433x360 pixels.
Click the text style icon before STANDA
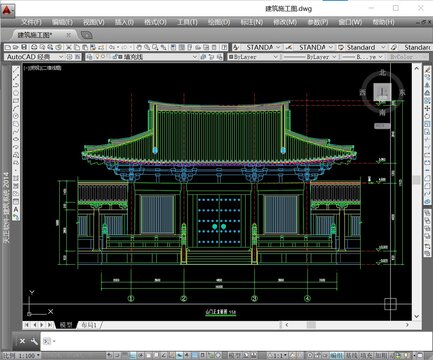point(236,47)
